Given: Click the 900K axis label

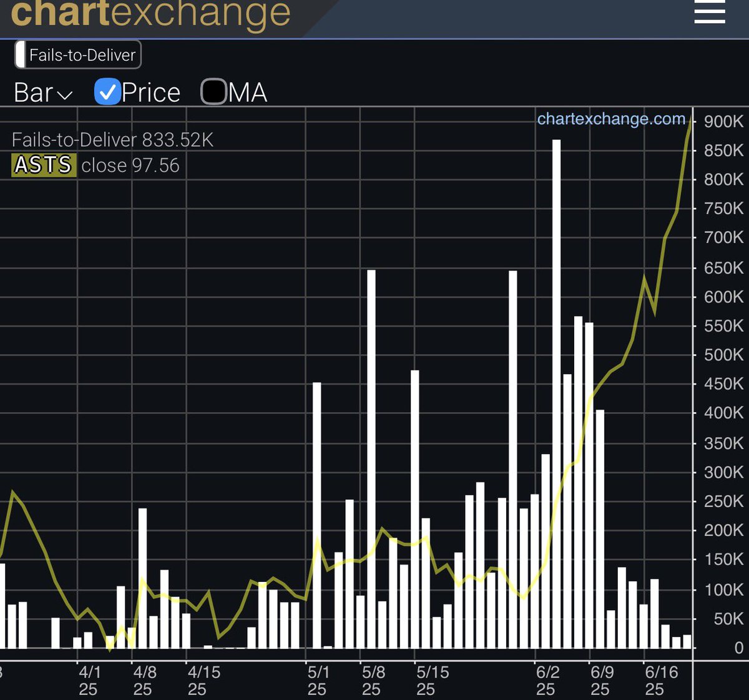Looking at the screenshot, I should click(724, 121).
